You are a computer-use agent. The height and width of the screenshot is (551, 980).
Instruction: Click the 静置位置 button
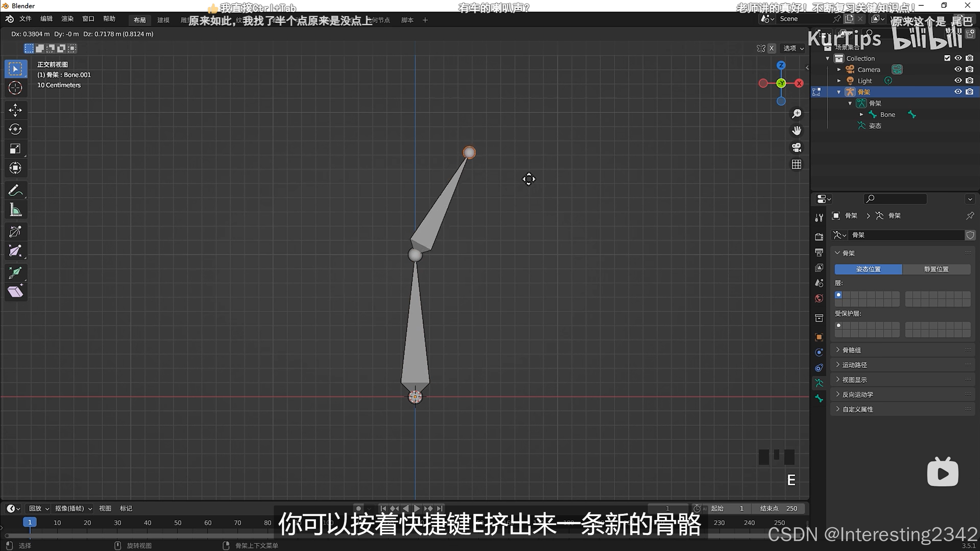[936, 269]
